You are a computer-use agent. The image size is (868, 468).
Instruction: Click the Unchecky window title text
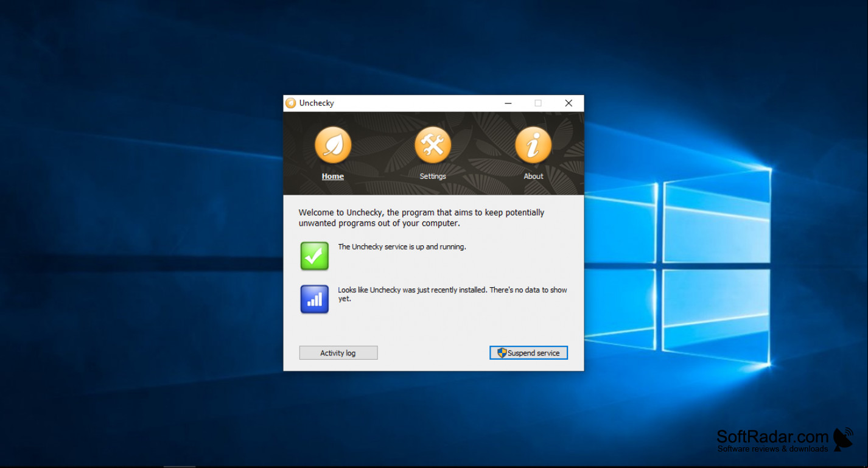(x=317, y=103)
